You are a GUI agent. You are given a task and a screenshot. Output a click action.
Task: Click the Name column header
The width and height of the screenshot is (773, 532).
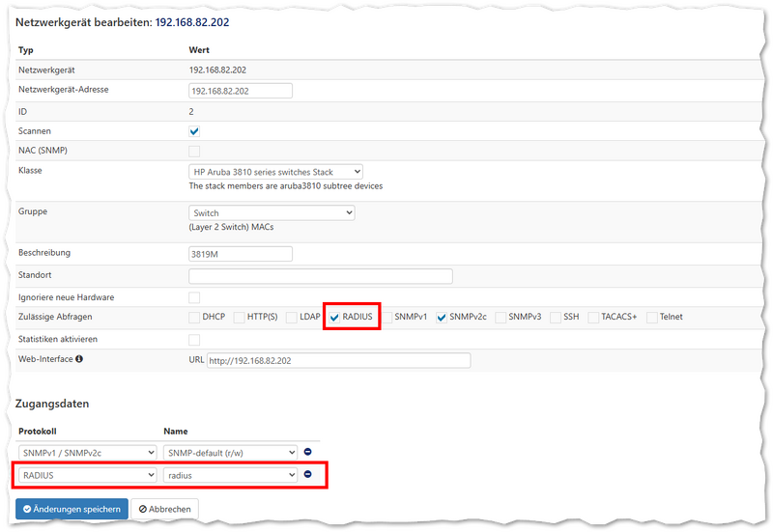pos(176,431)
